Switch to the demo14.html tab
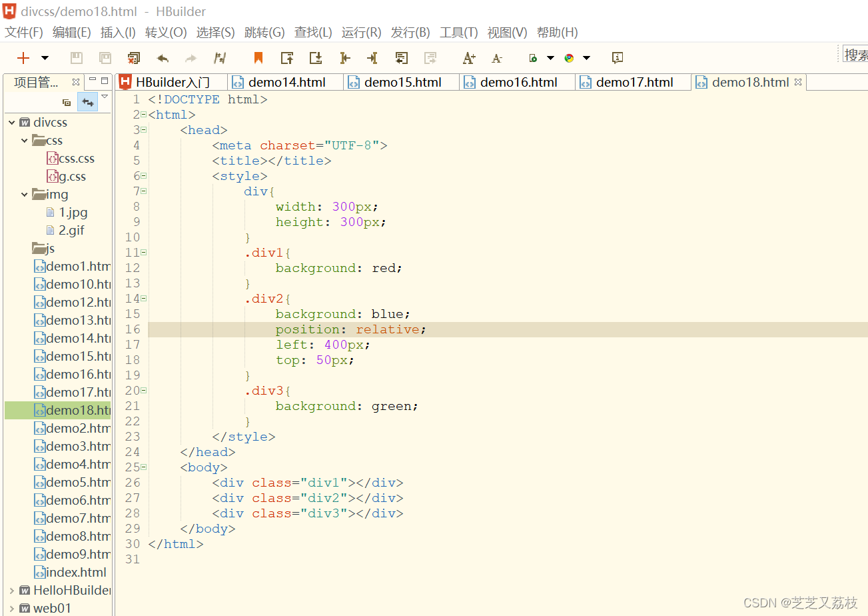Viewport: 868px width, 616px height. click(x=286, y=82)
